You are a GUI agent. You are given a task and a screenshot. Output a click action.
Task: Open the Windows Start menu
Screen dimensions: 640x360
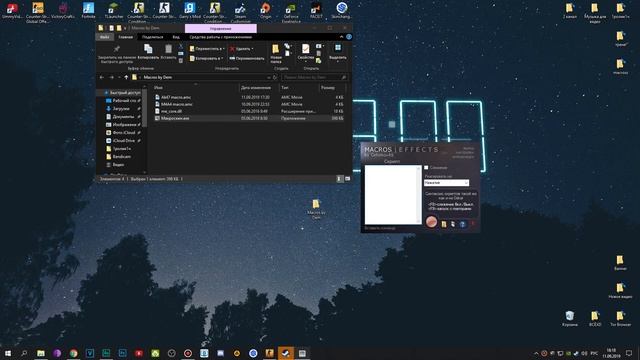coord(8,353)
